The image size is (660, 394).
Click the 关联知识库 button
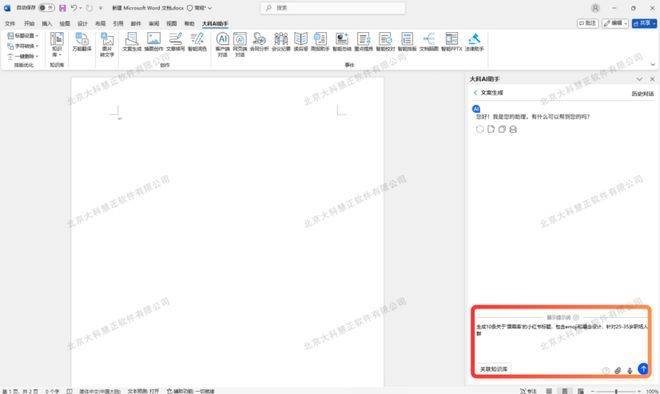[494, 369]
